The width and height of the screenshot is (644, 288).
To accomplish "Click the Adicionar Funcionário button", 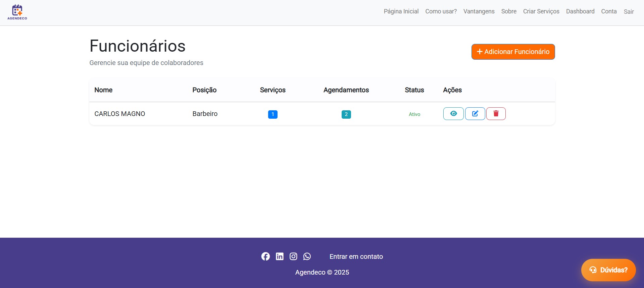I will [513, 52].
